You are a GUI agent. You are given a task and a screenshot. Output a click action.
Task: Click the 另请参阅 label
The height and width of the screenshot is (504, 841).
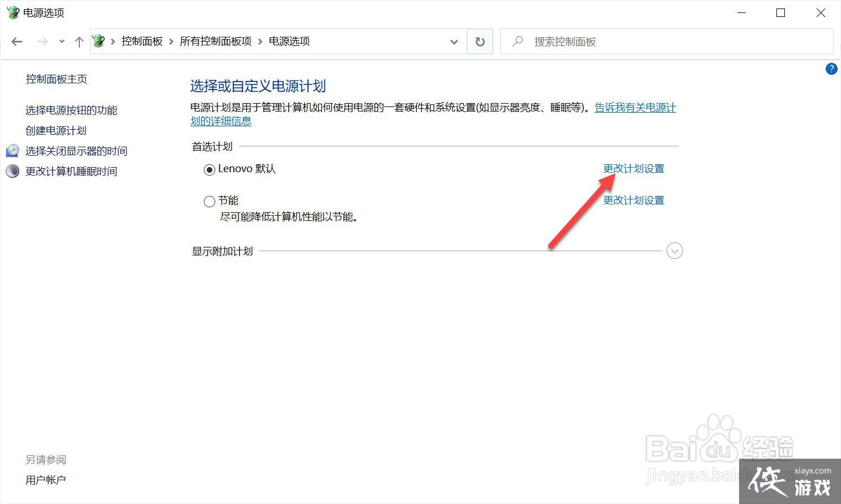pyautogui.click(x=46, y=459)
